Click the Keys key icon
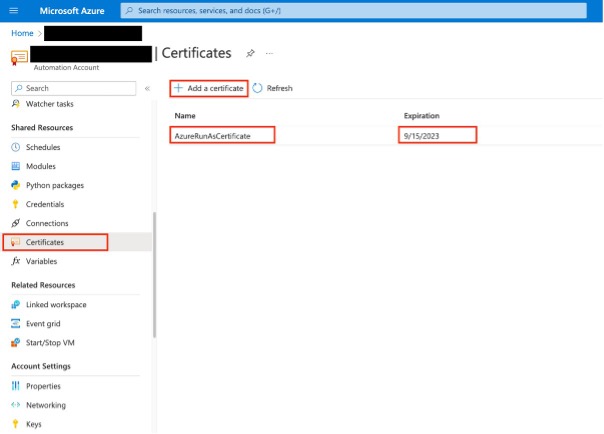Image resolution: width=604 pixels, height=434 pixels. (15, 424)
